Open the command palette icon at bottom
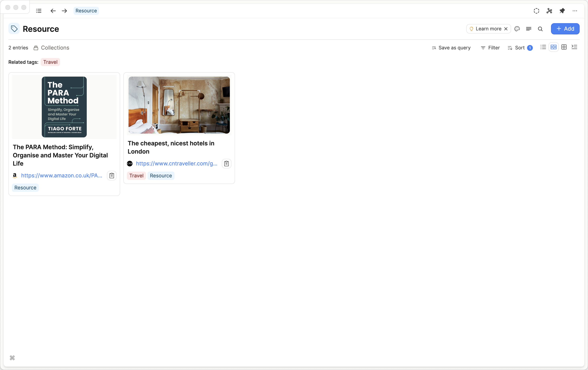 (12, 358)
